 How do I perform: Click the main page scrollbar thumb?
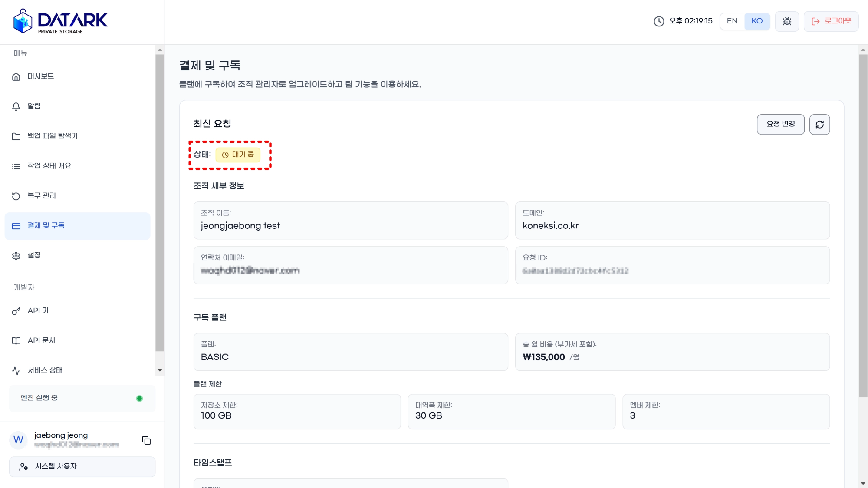pos(863,226)
